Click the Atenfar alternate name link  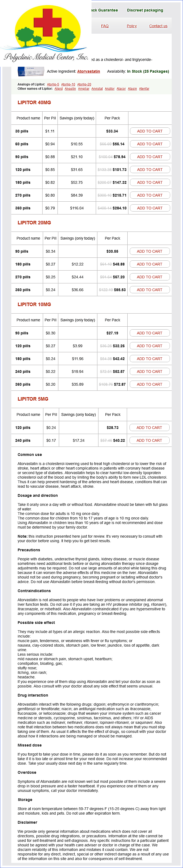point(144,89)
